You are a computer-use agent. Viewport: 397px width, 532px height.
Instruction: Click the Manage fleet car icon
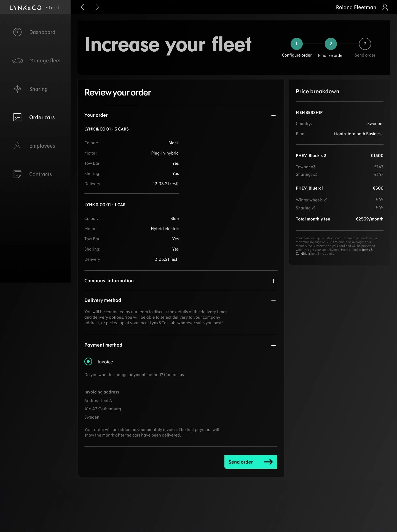17,61
